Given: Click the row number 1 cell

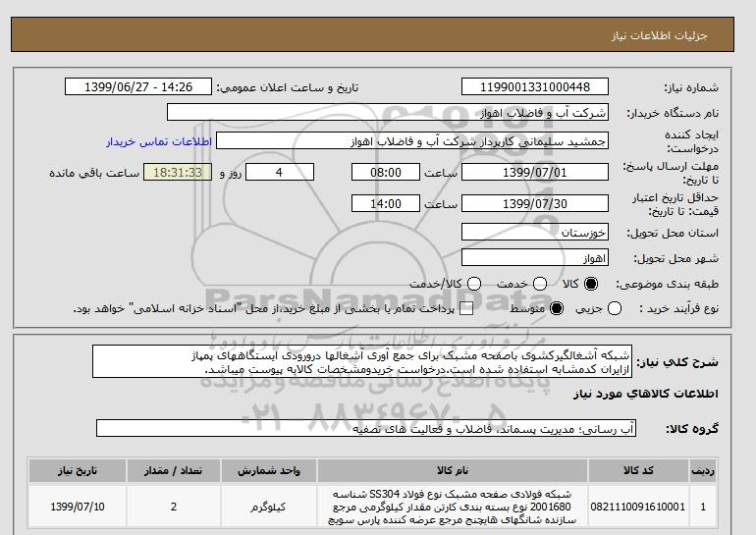Looking at the screenshot, I should click(x=703, y=508).
